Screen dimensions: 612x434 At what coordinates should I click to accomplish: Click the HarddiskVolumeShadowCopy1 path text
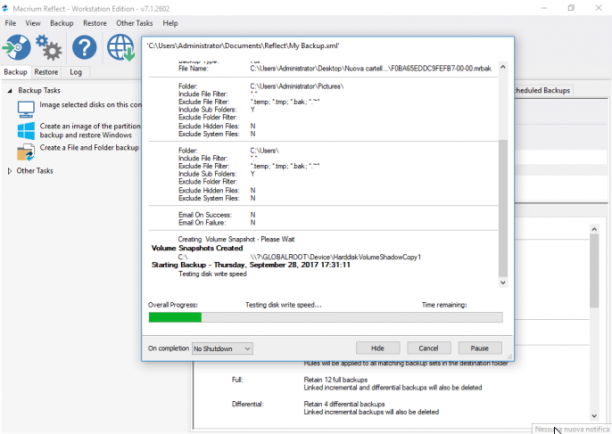point(336,257)
